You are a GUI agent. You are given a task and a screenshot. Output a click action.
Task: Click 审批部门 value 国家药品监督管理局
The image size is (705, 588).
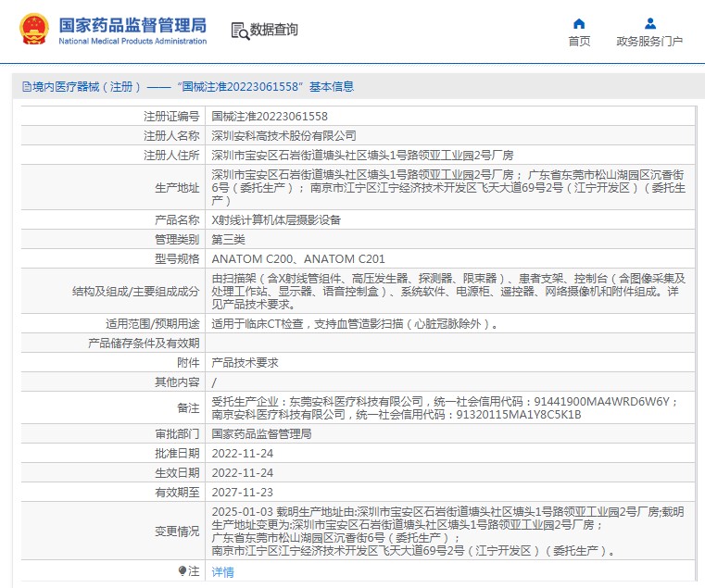(261, 433)
